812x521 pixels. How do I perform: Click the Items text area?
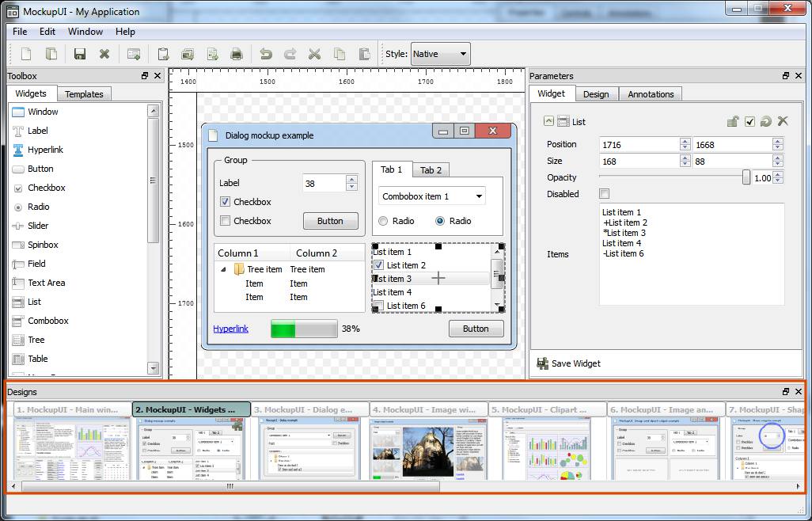click(692, 254)
